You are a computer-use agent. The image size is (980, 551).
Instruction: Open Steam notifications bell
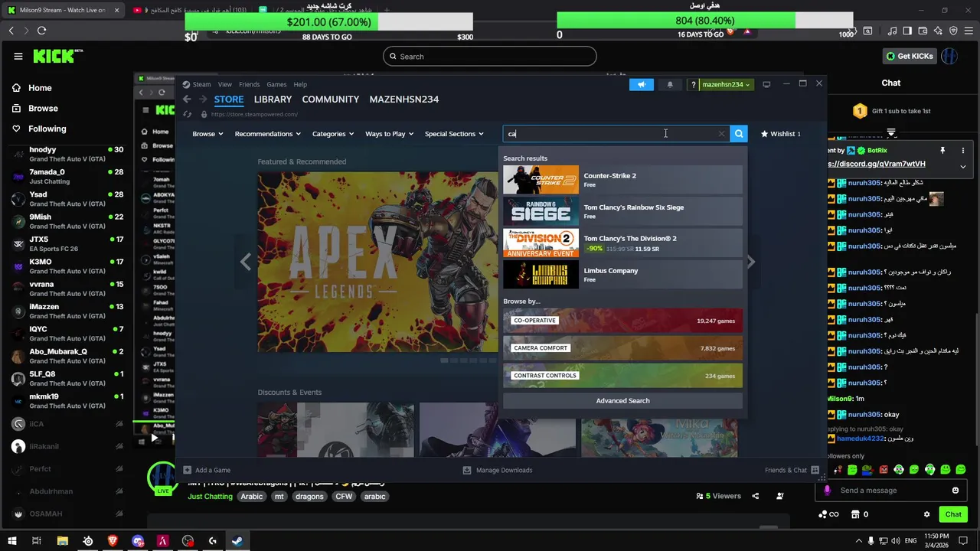click(x=670, y=85)
